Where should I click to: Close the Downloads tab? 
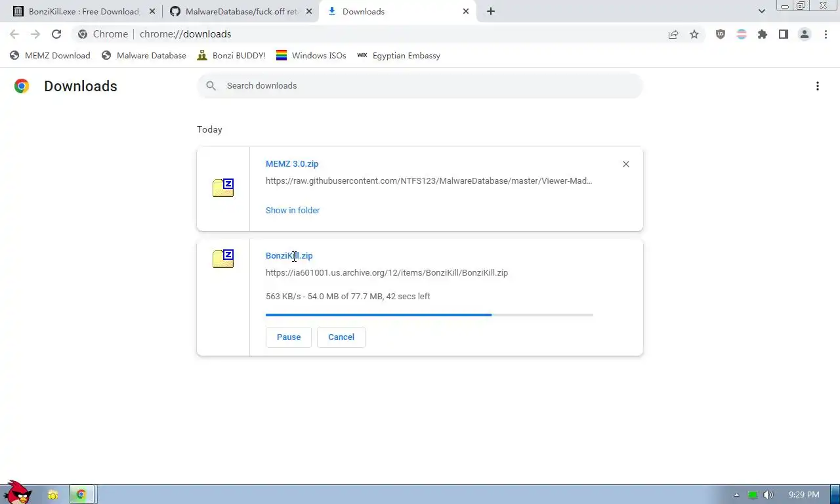466,11
